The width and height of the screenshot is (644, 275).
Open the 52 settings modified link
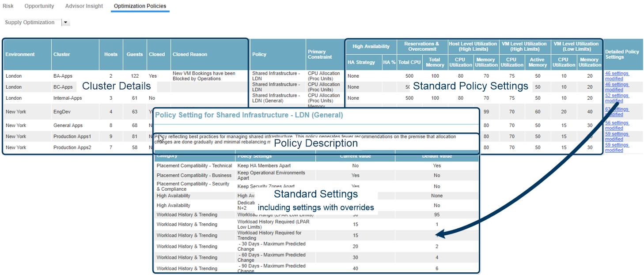(617, 98)
